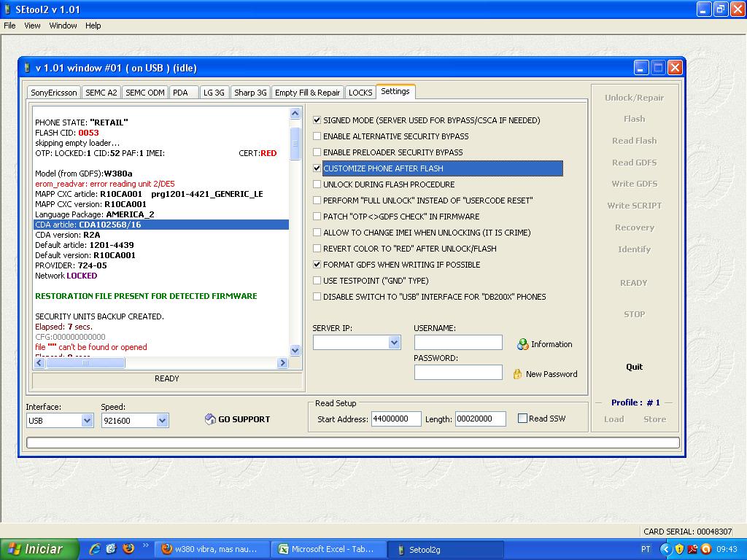This screenshot has width=747, height=560.
Task: Open the Interface USB dropdown
Action: click(x=87, y=421)
